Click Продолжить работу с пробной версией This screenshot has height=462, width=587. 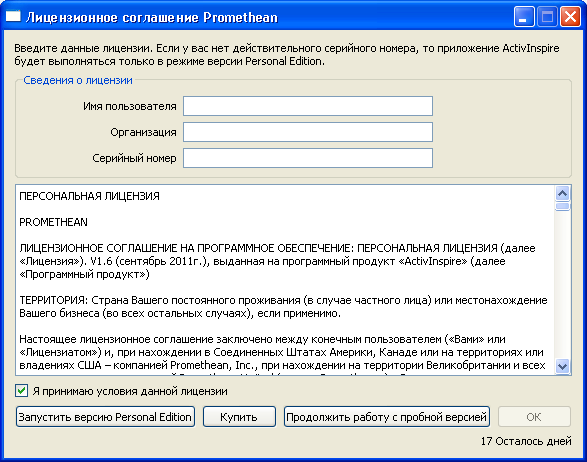tap(387, 417)
